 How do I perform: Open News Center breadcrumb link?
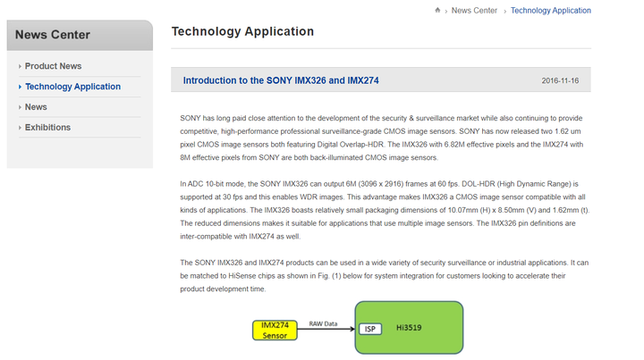[x=474, y=11]
